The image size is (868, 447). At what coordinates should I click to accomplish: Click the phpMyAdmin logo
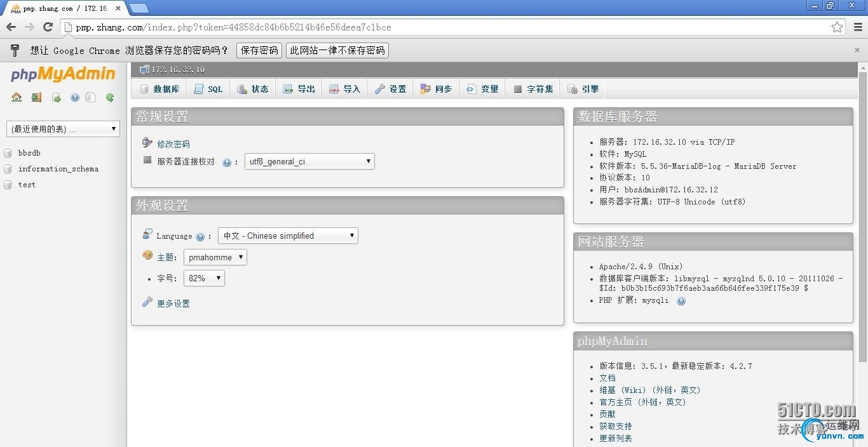(x=63, y=74)
